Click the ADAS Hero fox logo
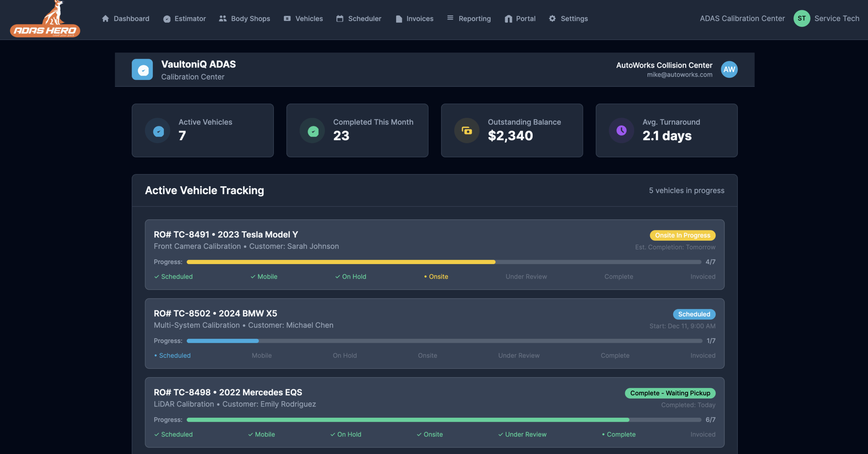Screen dimensions: 868x454 45,20
